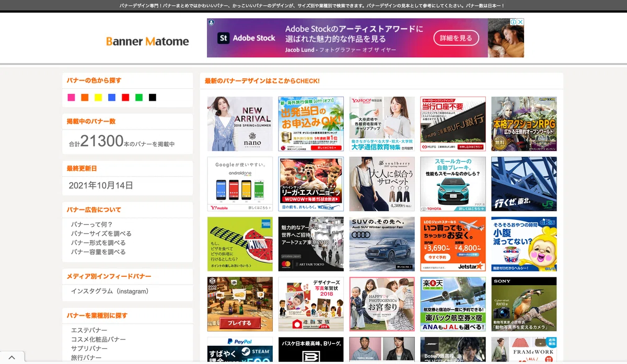Open the 三菱東京UFJ銀行 banner thumbnail
This screenshot has width=627, height=364.
pos(453,124)
